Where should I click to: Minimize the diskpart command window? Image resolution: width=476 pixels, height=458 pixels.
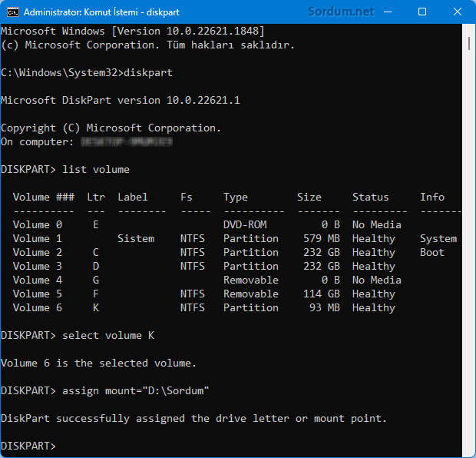[x=388, y=12]
